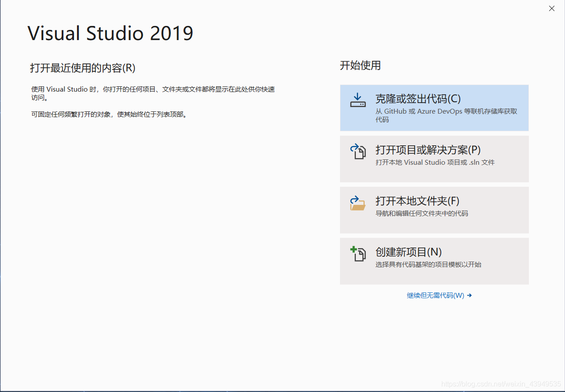Viewport: 565px width, 392px height.
Task: Close the Visual Studio 2019 start window
Action: [x=552, y=8]
